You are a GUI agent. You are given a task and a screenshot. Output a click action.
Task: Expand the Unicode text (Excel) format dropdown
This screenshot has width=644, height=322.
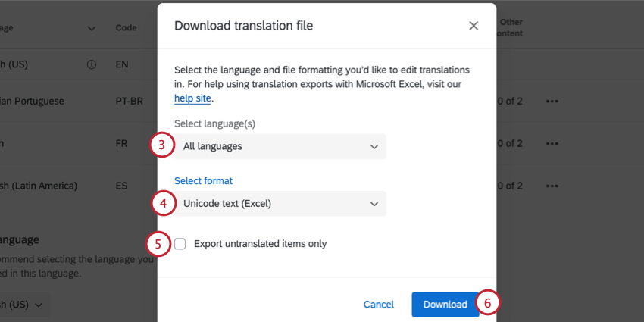(x=280, y=203)
